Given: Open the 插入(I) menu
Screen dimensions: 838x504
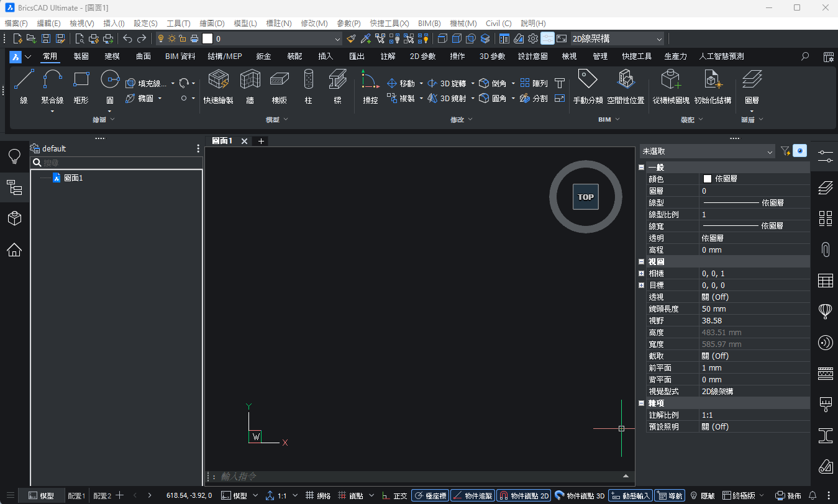Looking at the screenshot, I should tap(114, 23).
